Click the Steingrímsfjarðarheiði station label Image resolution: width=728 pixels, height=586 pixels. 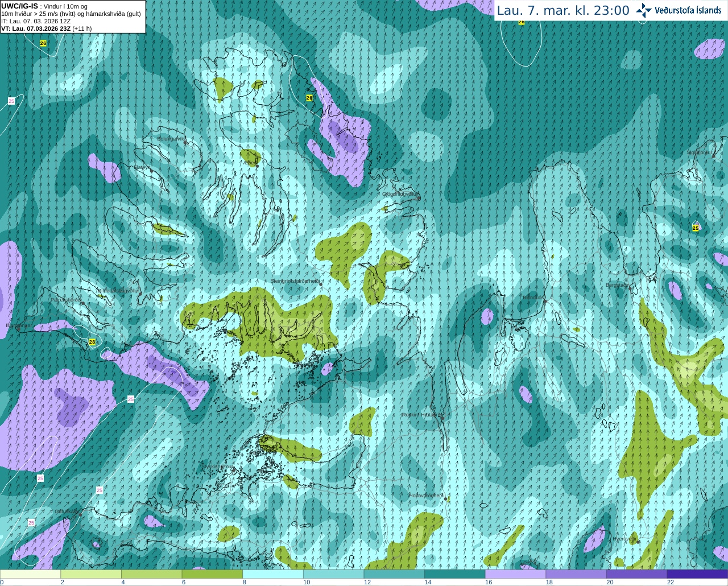[295, 281]
